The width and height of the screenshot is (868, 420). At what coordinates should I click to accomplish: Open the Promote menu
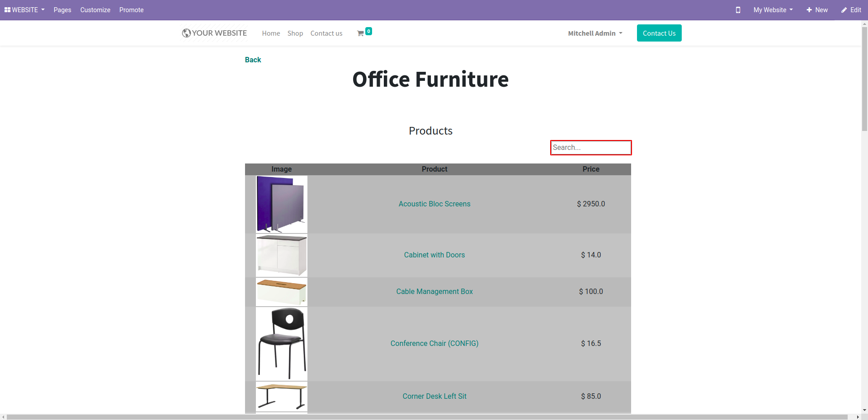point(131,10)
